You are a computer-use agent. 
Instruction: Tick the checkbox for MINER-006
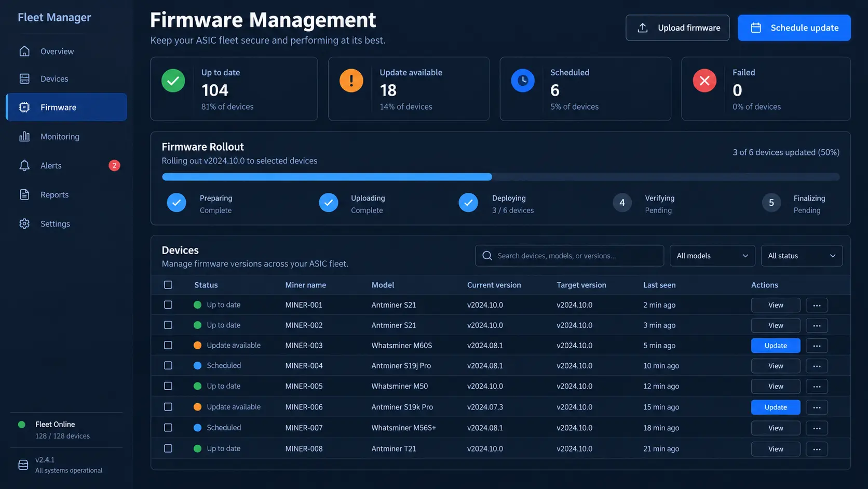pos(168,407)
